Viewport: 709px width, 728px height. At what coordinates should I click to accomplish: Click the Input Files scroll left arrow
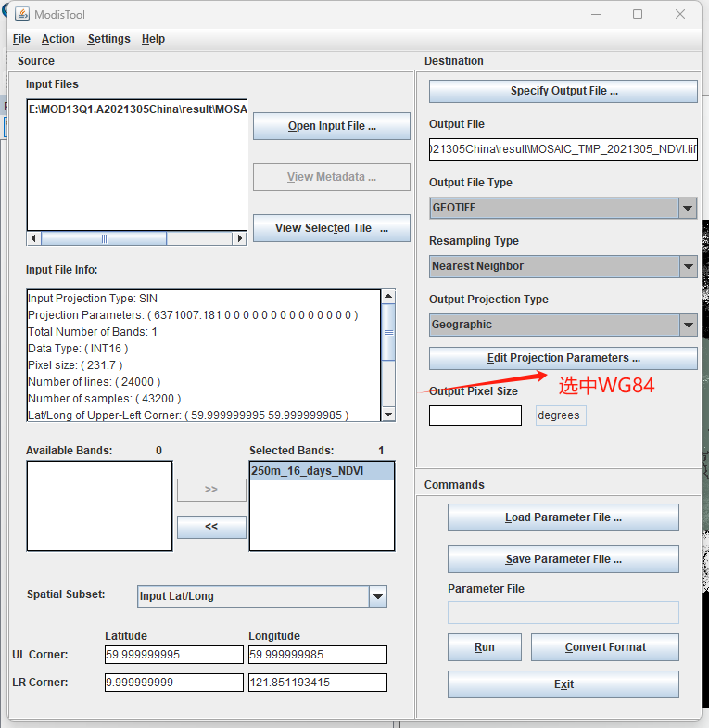(33, 238)
